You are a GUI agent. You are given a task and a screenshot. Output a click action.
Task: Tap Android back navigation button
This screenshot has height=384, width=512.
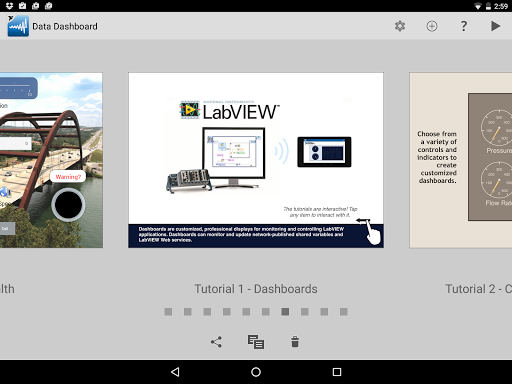tap(175, 372)
